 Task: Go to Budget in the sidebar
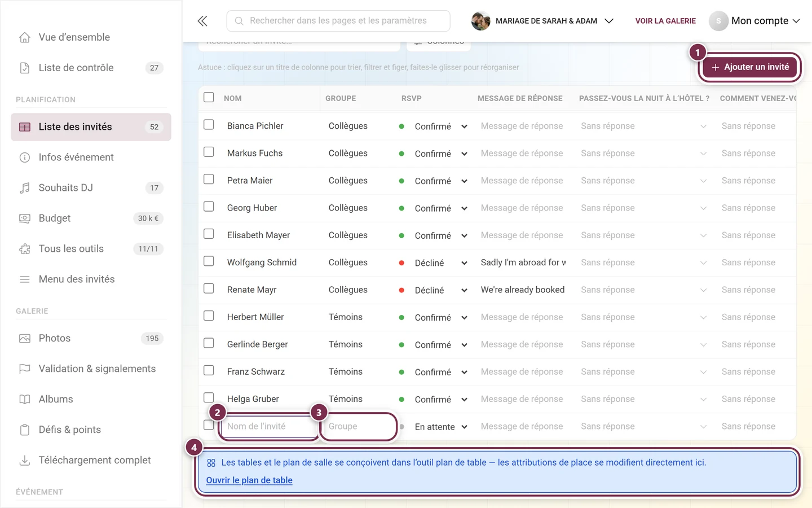tap(91, 218)
